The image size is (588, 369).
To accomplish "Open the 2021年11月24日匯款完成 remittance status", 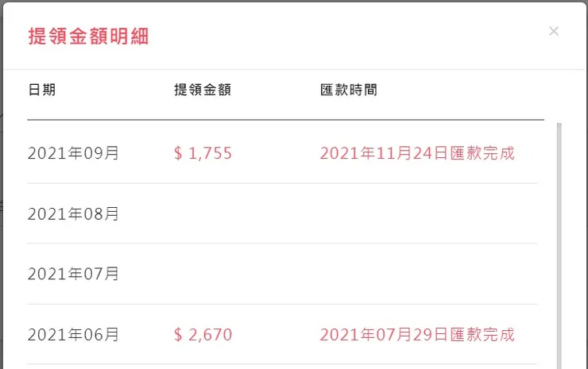I will [417, 153].
